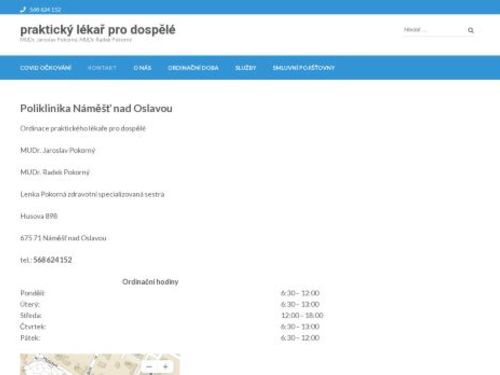This screenshot has height=375, width=500.
Task: Click into the Hledat search field
Action: tap(433, 30)
